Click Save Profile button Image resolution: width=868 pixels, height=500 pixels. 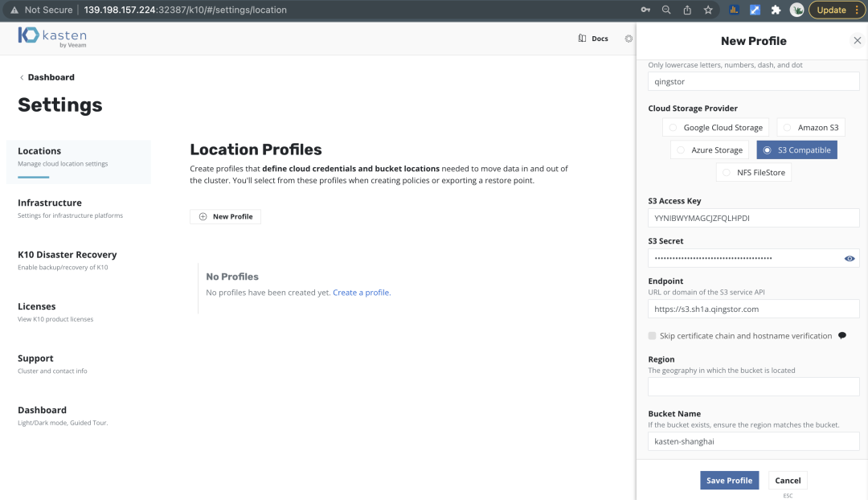(x=729, y=480)
